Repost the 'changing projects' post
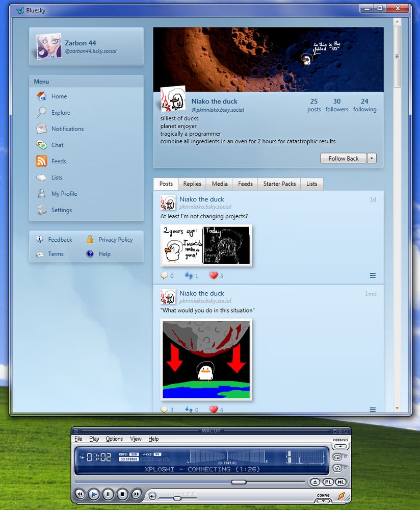Viewport: 420px width, 510px height. (189, 275)
